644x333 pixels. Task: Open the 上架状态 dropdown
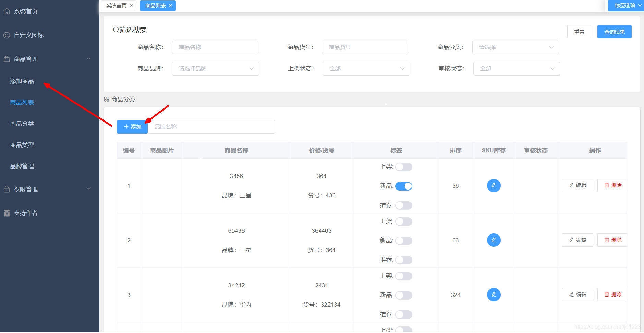click(x=366, y=69)
